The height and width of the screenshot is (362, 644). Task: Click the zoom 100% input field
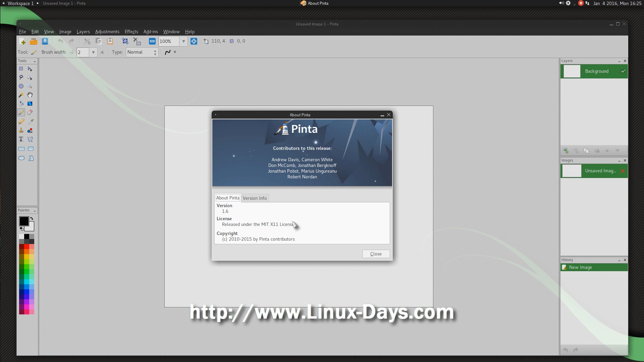pyautogui.click(x=169, y=41)
